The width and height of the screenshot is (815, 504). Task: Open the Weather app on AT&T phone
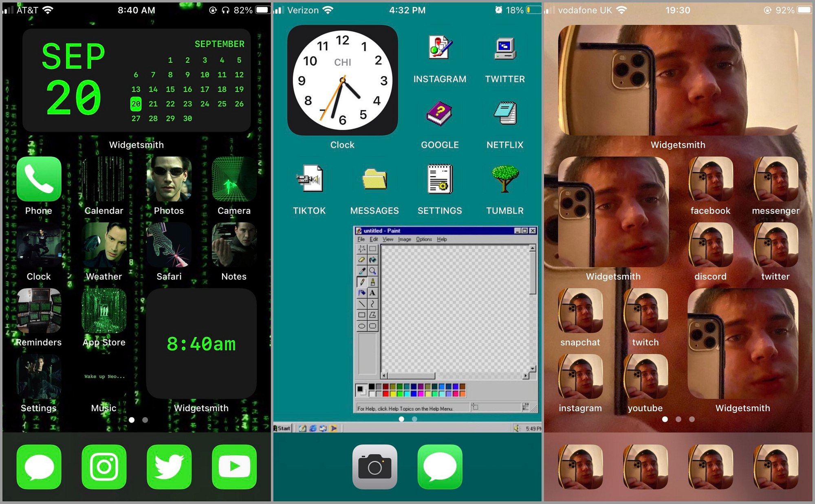104,245
